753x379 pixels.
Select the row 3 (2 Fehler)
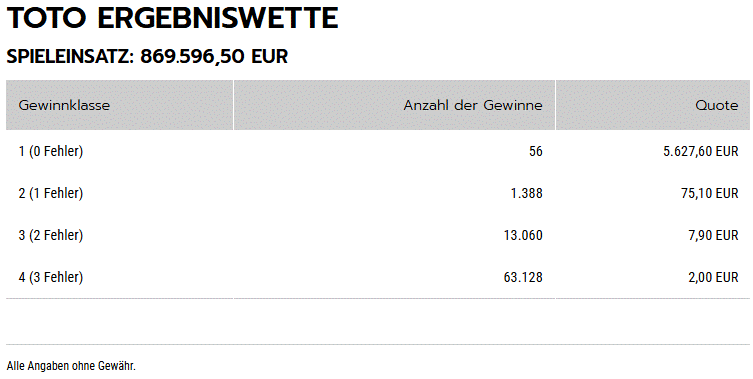378,235
